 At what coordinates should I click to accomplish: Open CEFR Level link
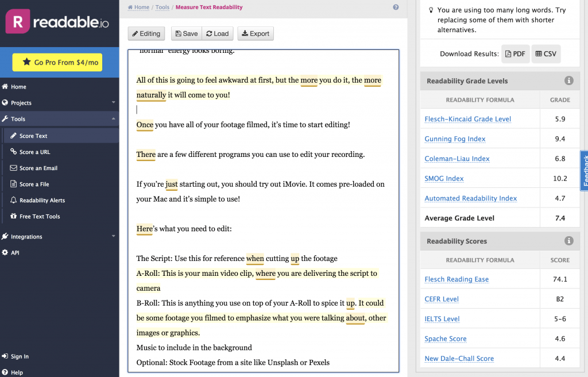tap(442, 299)
